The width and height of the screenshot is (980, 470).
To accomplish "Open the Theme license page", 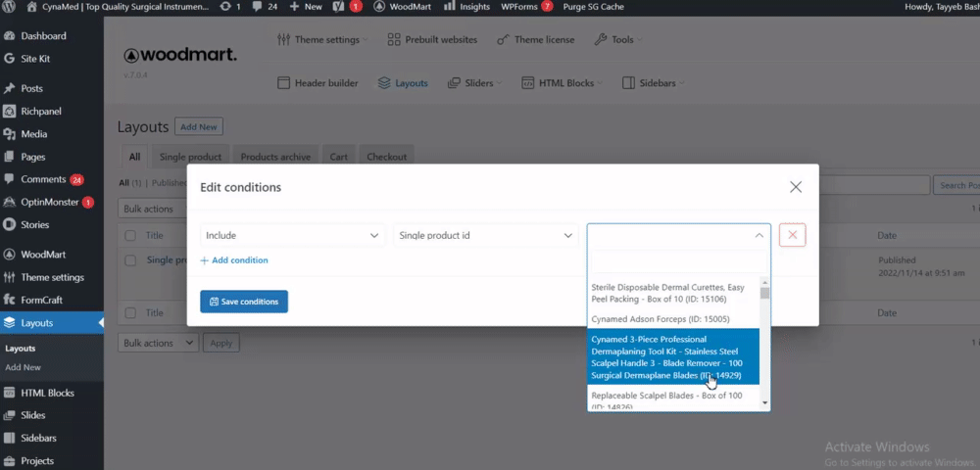I will tap(536, 39).
